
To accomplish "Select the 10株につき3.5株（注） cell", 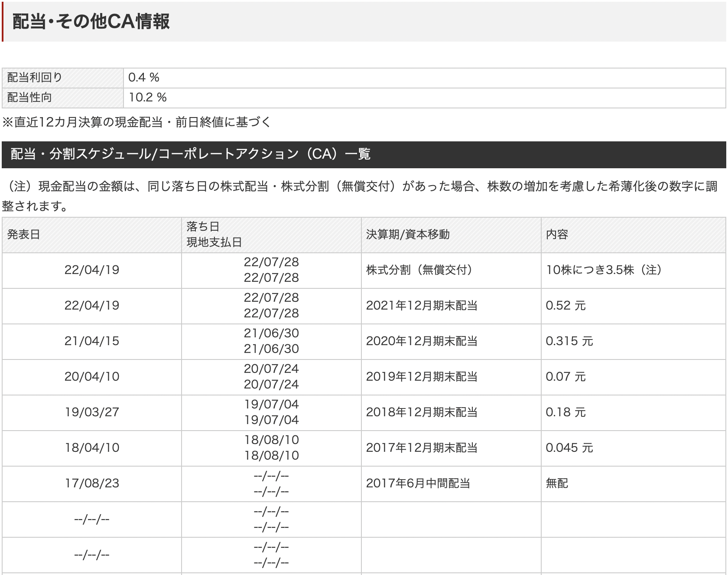I will 634,270.
